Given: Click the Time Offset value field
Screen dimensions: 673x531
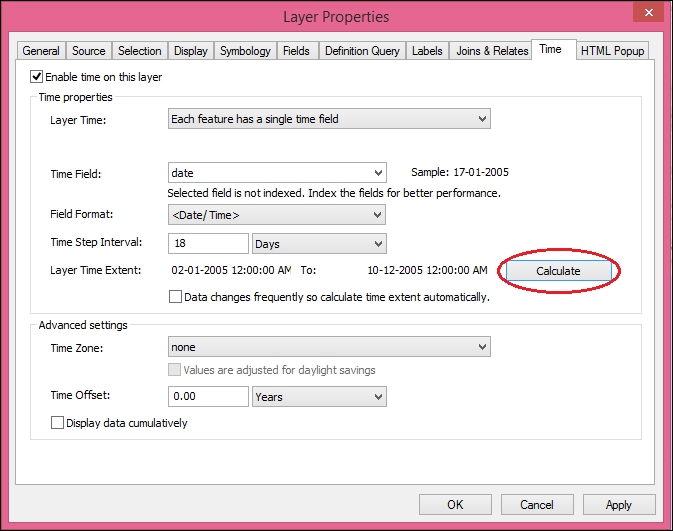Looking at the screenshot, I should pyautogui.click(x=208, y=397).
